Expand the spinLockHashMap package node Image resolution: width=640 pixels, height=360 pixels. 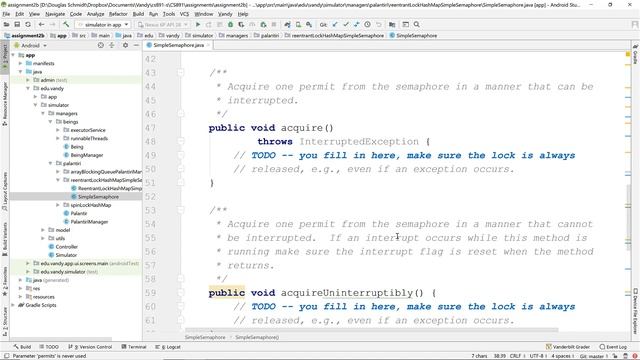tap(58, 205)
